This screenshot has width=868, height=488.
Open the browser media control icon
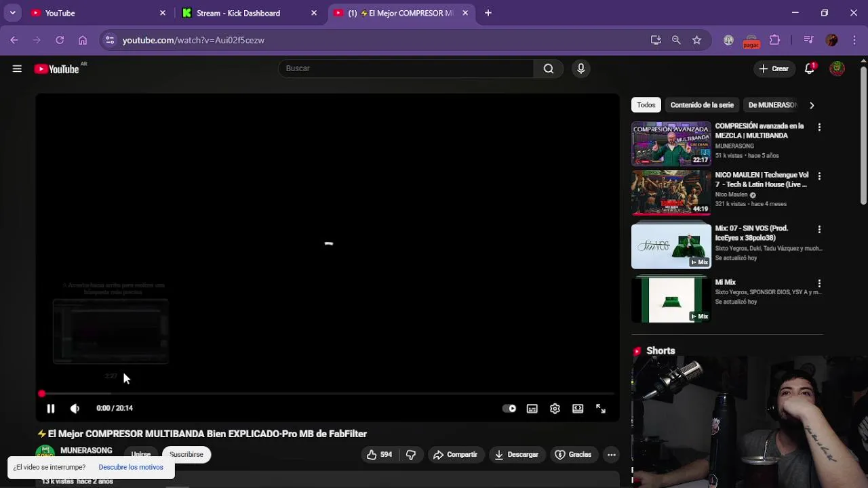[808, 40]
